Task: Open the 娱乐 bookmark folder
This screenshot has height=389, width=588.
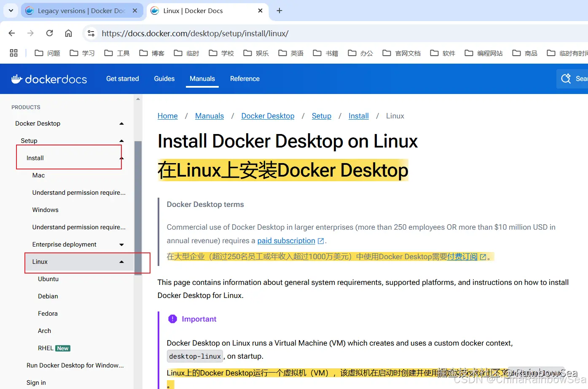Action: point(256,53)
